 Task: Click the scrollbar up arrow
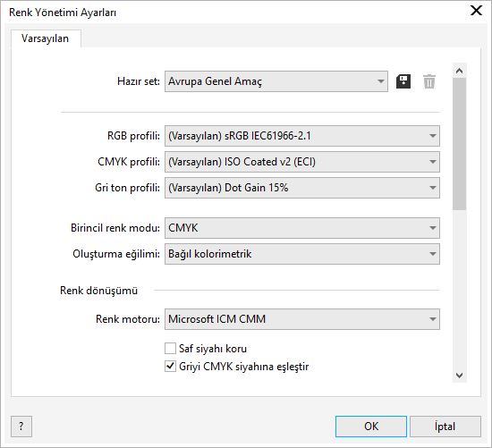point(460,71)
